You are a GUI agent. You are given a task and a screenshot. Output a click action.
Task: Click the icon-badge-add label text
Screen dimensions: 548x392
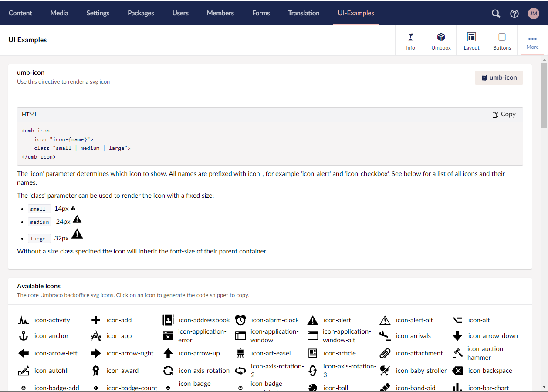point(57,388)
